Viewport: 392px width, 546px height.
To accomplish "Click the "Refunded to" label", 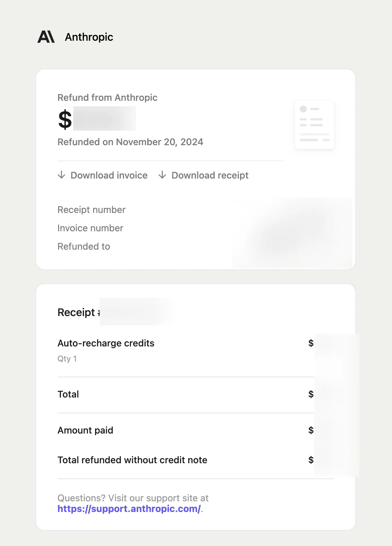I will point(84,247).
